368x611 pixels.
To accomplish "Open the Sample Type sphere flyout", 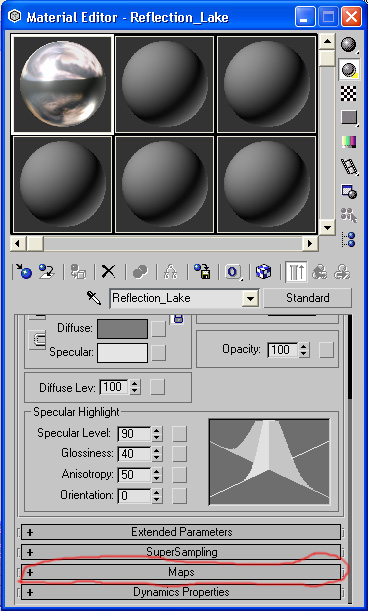I will [349, 45].
